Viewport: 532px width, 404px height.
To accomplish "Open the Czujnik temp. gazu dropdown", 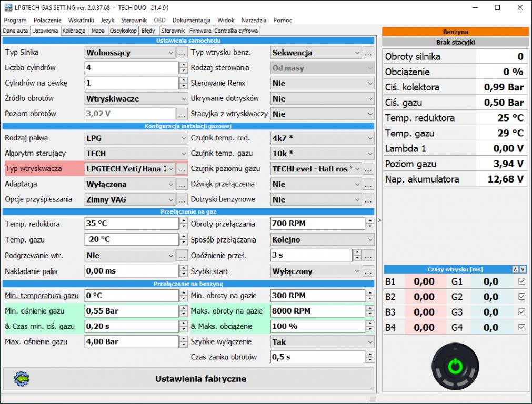I will click(323, 154).
